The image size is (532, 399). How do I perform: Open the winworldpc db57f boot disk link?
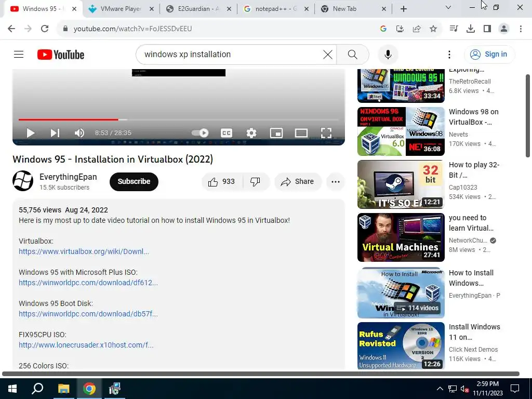pyautogui.click(x=88, y=314)
